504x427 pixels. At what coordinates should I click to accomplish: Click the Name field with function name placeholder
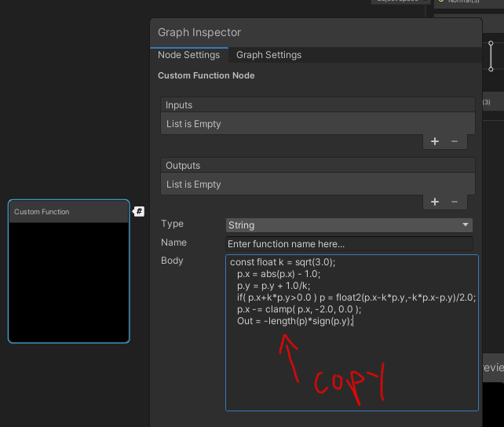pos(349,244)
